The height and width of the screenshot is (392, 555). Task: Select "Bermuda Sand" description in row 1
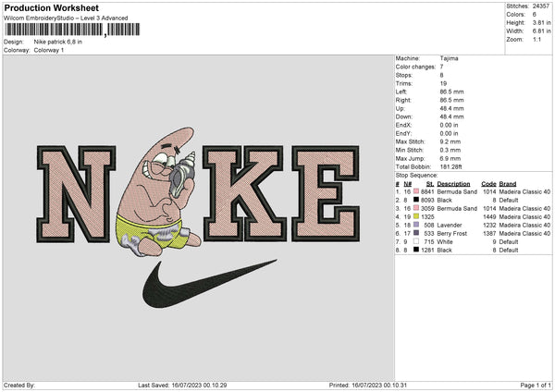point(457,191)
